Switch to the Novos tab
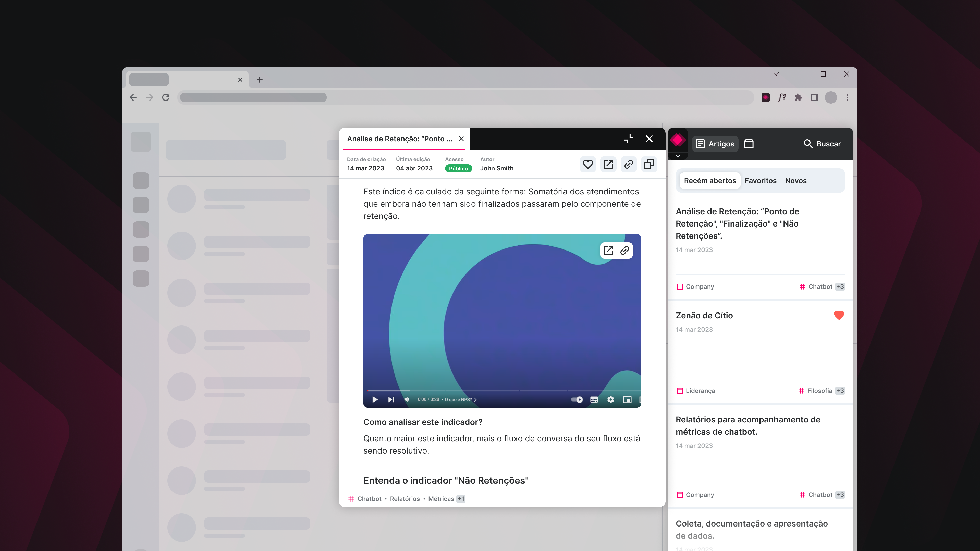980x551 pixels. click(x=795, y=181)
